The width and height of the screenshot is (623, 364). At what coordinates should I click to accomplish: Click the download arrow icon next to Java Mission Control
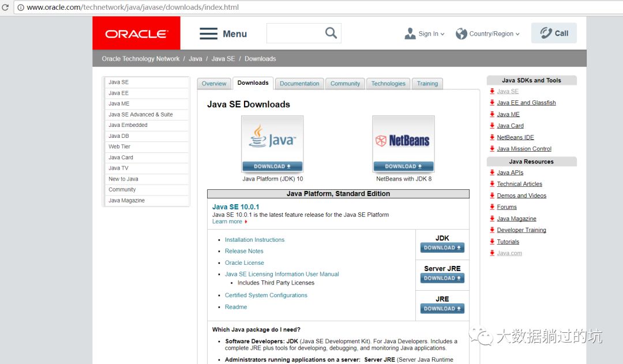pos(492,149)
